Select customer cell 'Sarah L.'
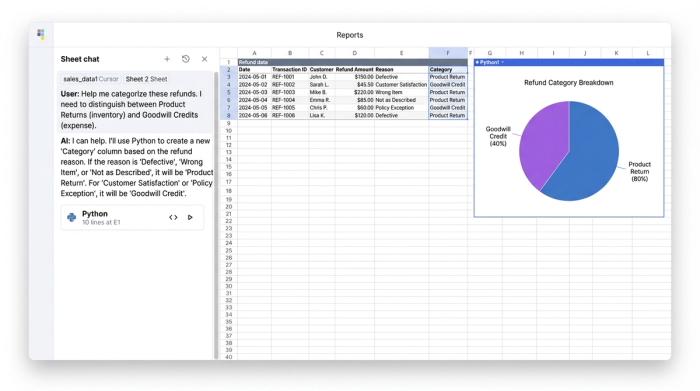The image size is (700, 391). [x=321, y=84]
